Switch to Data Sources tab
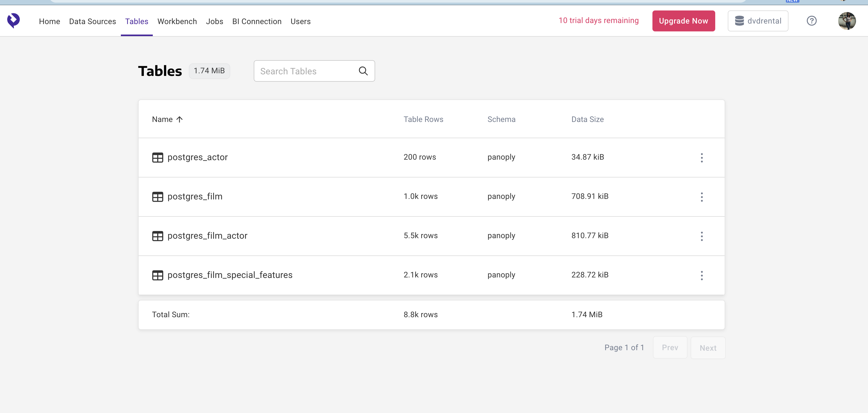This screenshot has height=413, width=868. click(x=92, y=21)
